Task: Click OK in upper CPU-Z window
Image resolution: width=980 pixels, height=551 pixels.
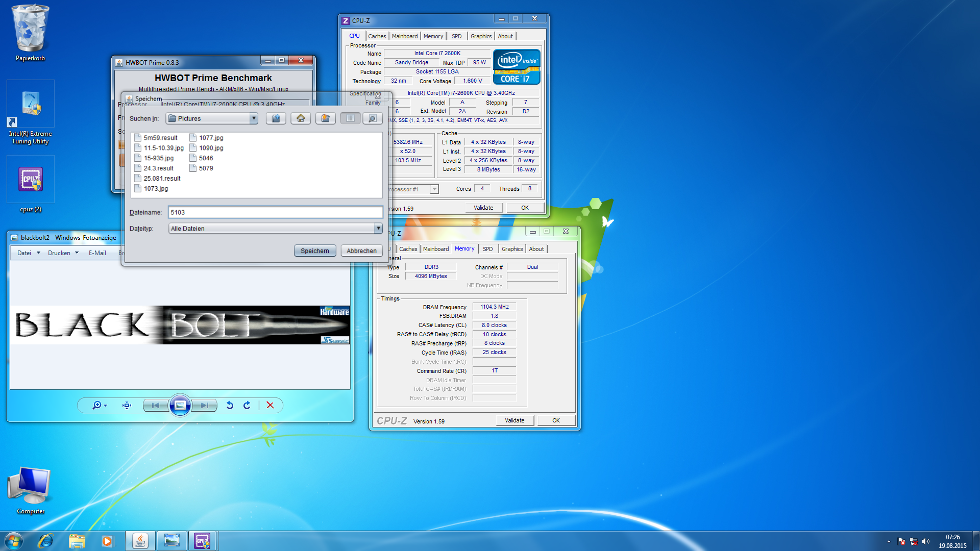Action: [x=525, y=208]
